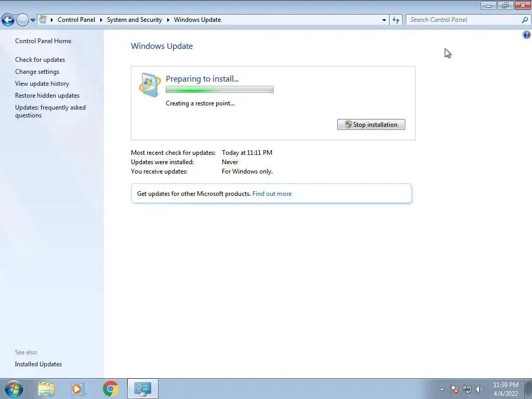Click the Stop installation button
This screenshot has width=532, height=399.
[371, 125]
